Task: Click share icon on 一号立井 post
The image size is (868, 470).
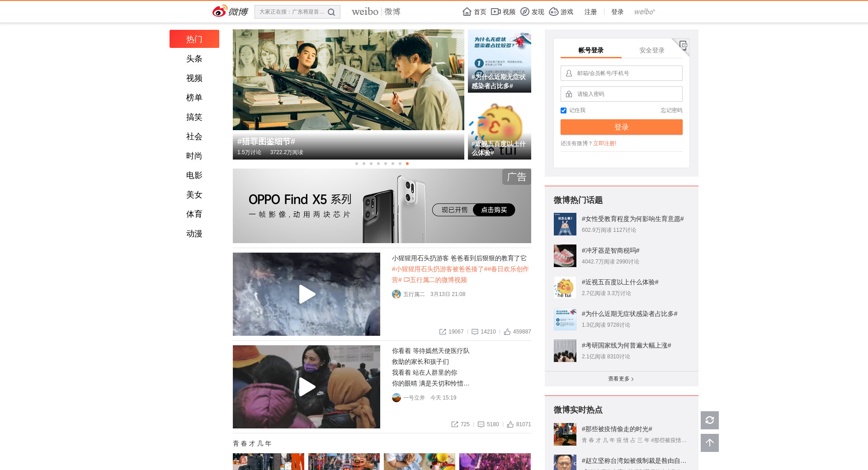Action: click(x=455, y=424)
